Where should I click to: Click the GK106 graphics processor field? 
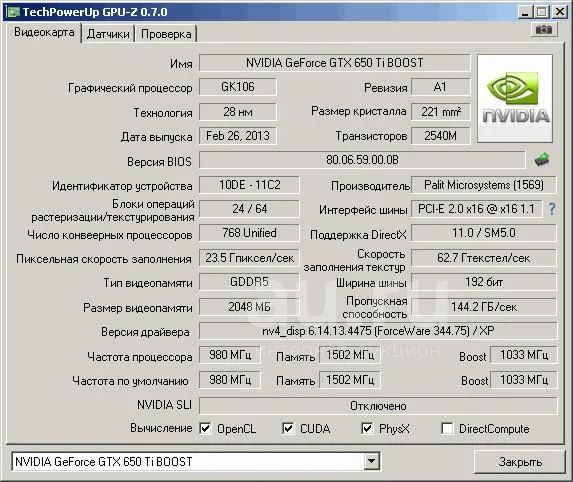pos(238,87)
